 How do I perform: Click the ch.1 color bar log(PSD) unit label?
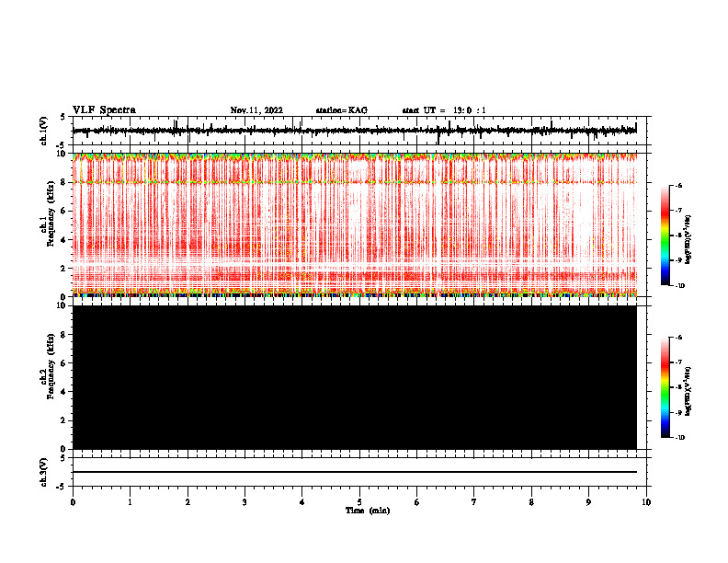click(x=688, y=240)
